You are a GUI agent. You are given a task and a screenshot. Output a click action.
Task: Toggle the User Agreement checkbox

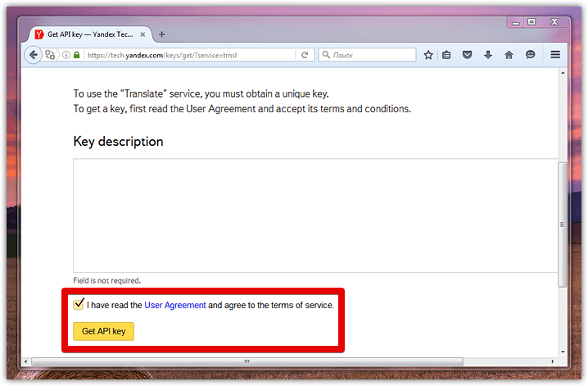pyautogui.click(x=79, y=304)
